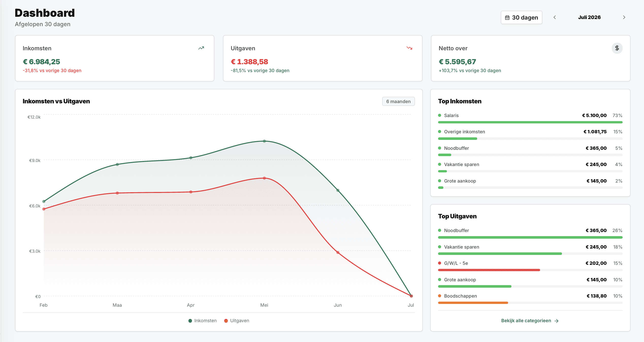644x342 pixels.
Task: Click the Juli 2026 month label
Action: point(589,17)
